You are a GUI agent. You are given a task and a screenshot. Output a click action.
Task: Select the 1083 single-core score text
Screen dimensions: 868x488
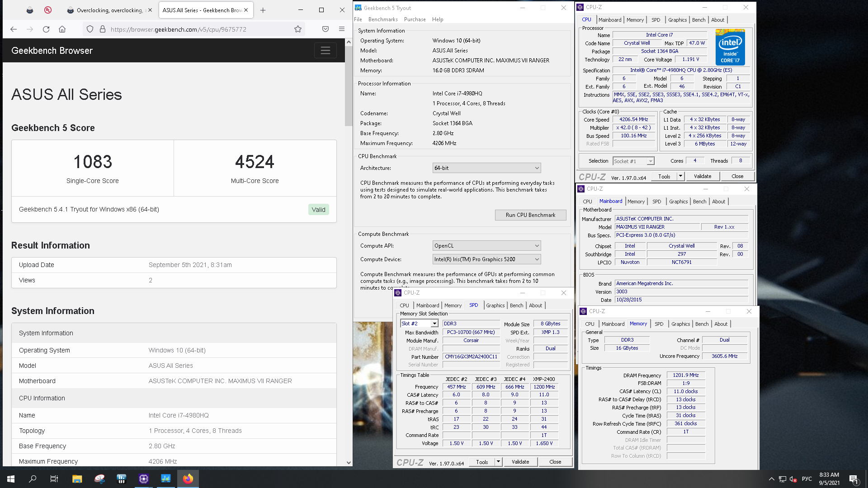point(93,162)
